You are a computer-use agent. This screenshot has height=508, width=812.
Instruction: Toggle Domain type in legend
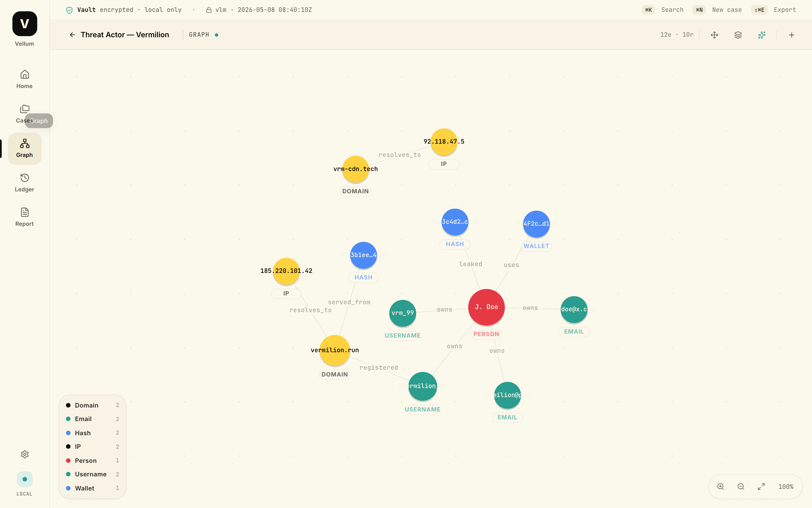(92, 405)
